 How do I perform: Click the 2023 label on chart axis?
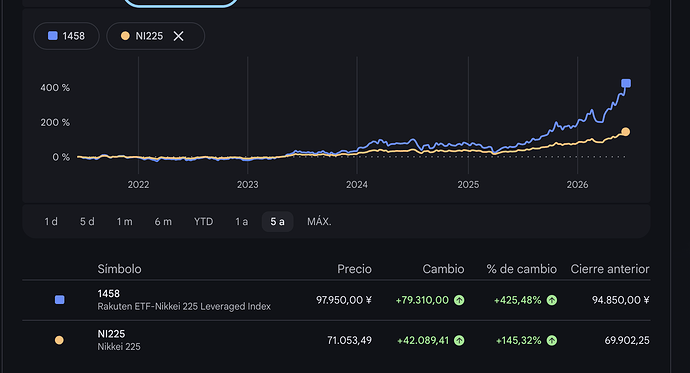pos(248,185)
